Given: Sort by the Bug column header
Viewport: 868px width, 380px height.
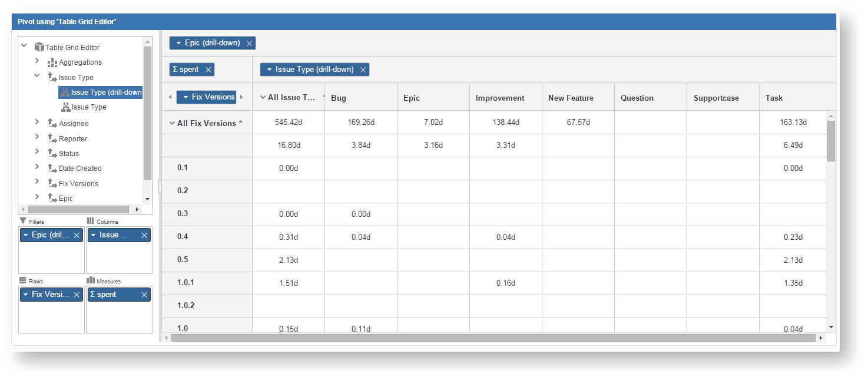Looking at the screenshot, I should (360, 98).
